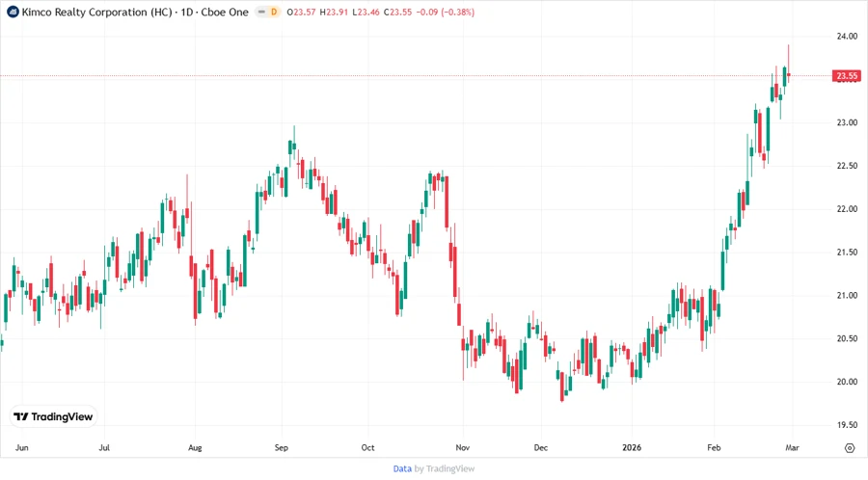Image resolution: width=868 pixels, height=480 pixels.
Task: Select the red 23.55 current price label
Action: point(847,76)
